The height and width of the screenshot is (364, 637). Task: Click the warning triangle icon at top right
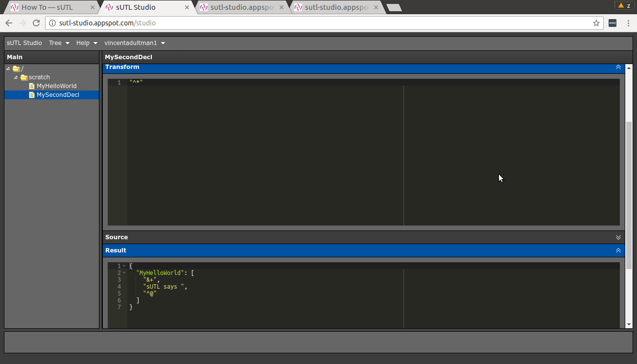click(x=621, y=5)
